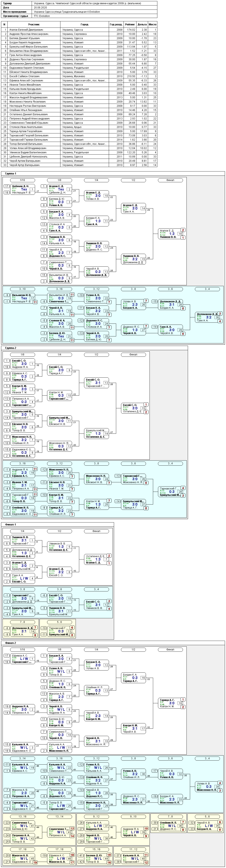This screenshot has height=868, width=226.
Task: Click the Место column header
Action: pos(152,24)
